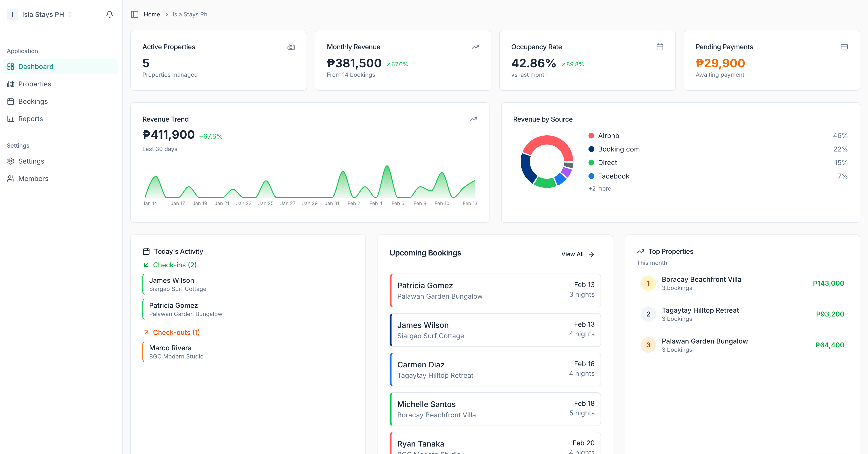Select Patricia Gomez's upcoming booking card

(494, 290)
